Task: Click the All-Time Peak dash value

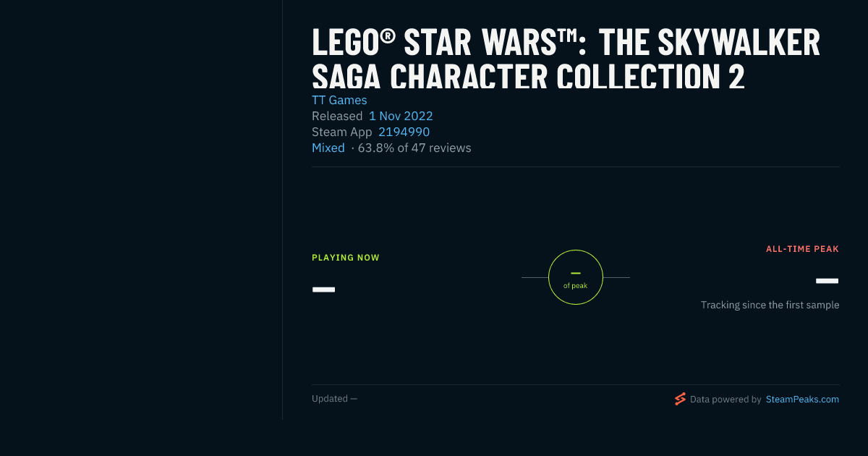Action: (x=827, y=281)
